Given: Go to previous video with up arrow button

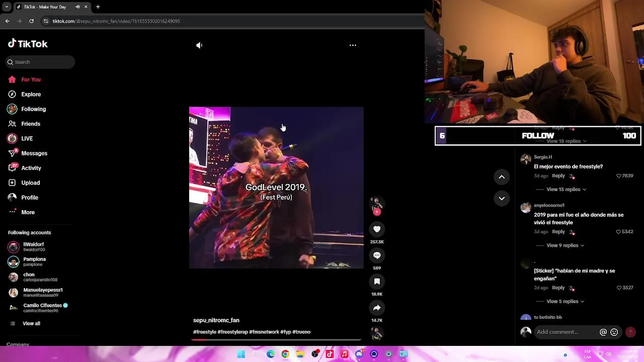Looking at the screenshot, I should [502, 177].
